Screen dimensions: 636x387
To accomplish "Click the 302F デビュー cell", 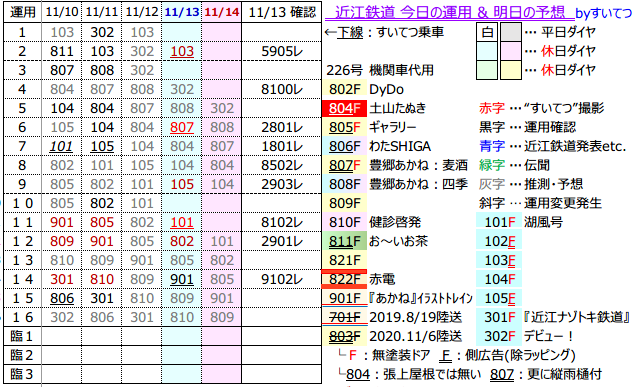I will click(499, 336).
